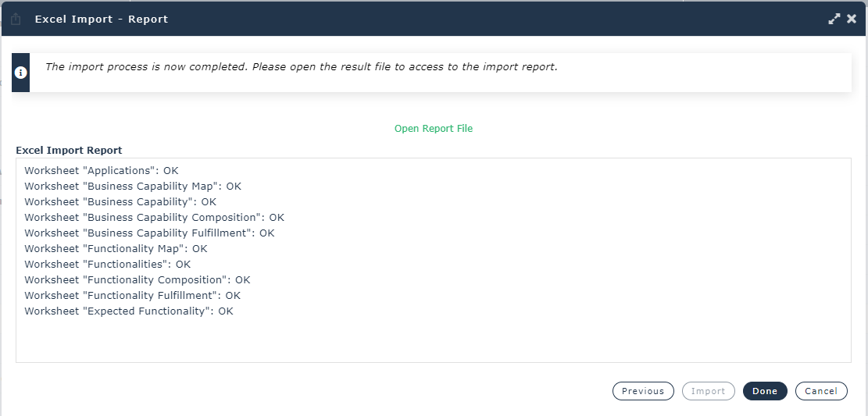The image size is (868, 416).
Task: Open the Report File link
Action: click(x=434, y=129)
